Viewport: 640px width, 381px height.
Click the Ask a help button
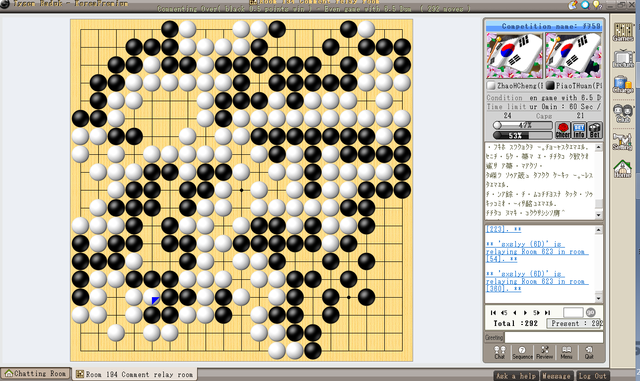tap(516, 376)
